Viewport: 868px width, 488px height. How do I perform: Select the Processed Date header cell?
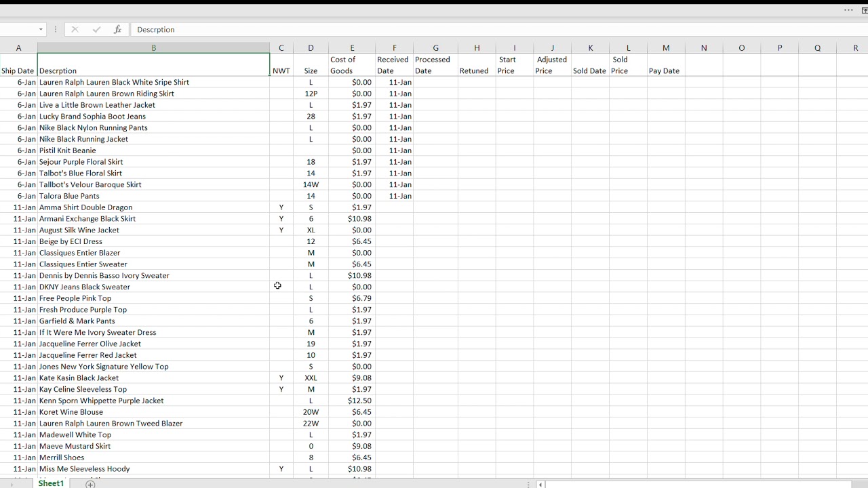(435, 65)
